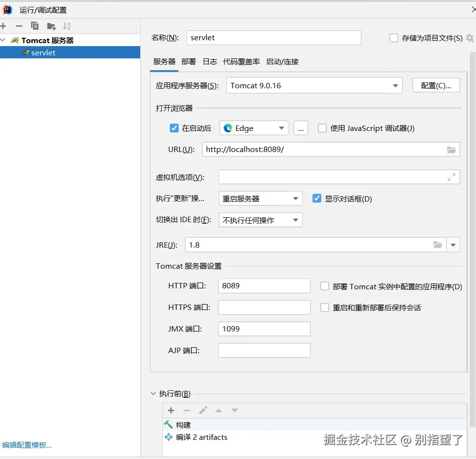
Task: Open the edit configuration templates link
Action: [x=26, y=445]
